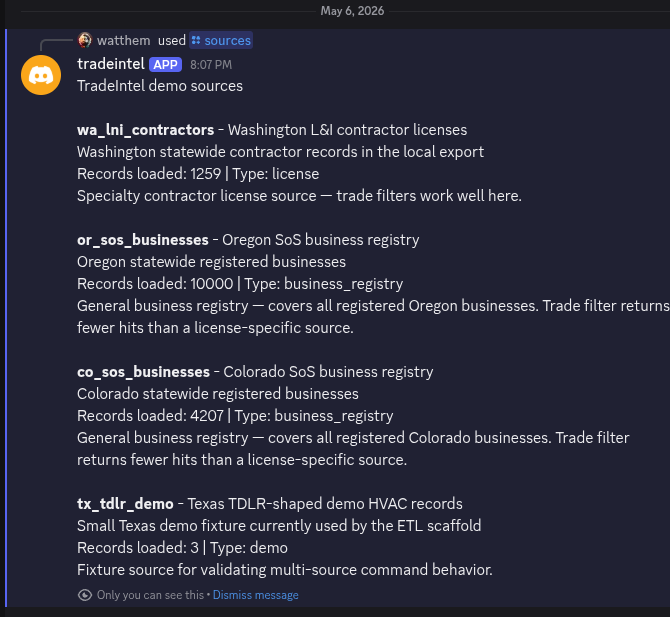Click Records loaded: 3 Type: demo line

[x=182, y=548]
